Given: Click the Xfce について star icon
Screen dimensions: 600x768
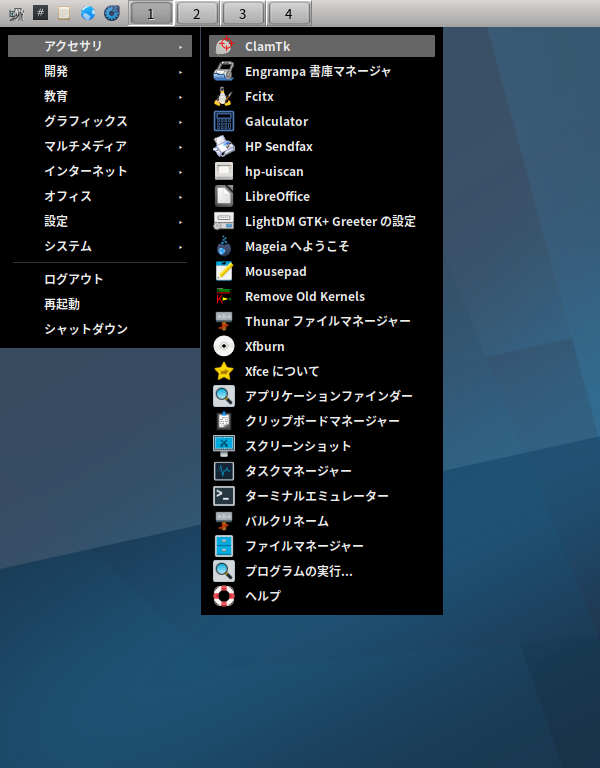Looking at the screenshot, I should pos(224,371).
